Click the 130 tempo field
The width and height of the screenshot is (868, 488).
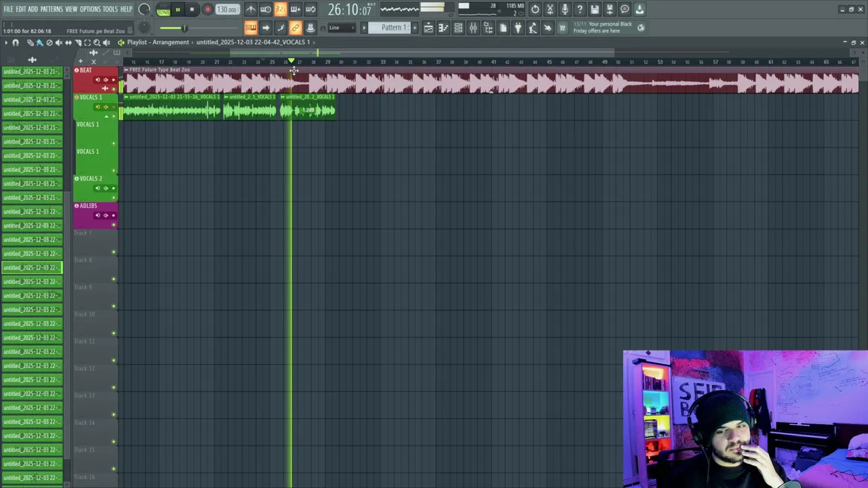(227, 10)
